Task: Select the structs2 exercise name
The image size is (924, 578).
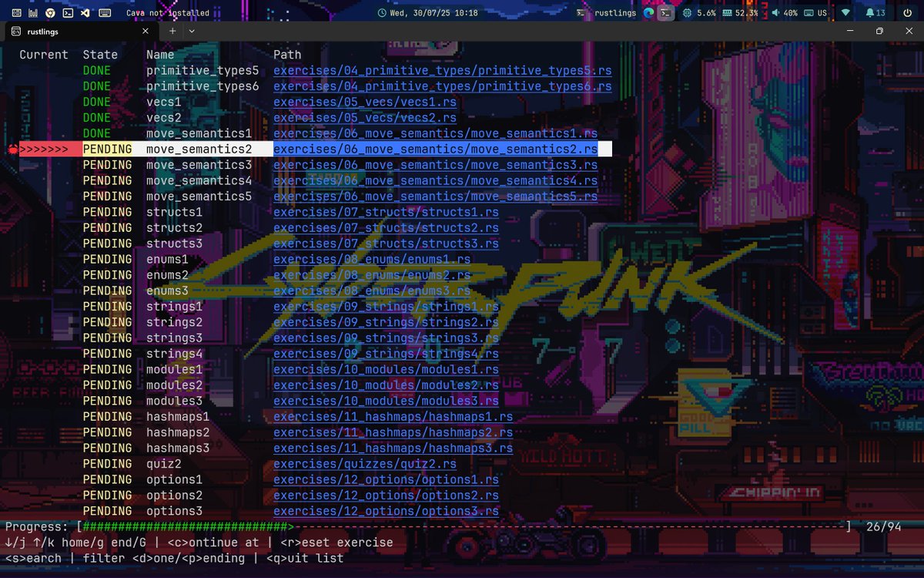Action: [x=175, y=228]
